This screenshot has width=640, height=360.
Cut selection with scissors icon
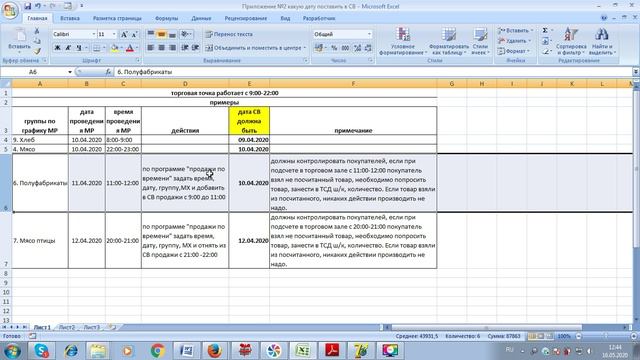point(37,31)
